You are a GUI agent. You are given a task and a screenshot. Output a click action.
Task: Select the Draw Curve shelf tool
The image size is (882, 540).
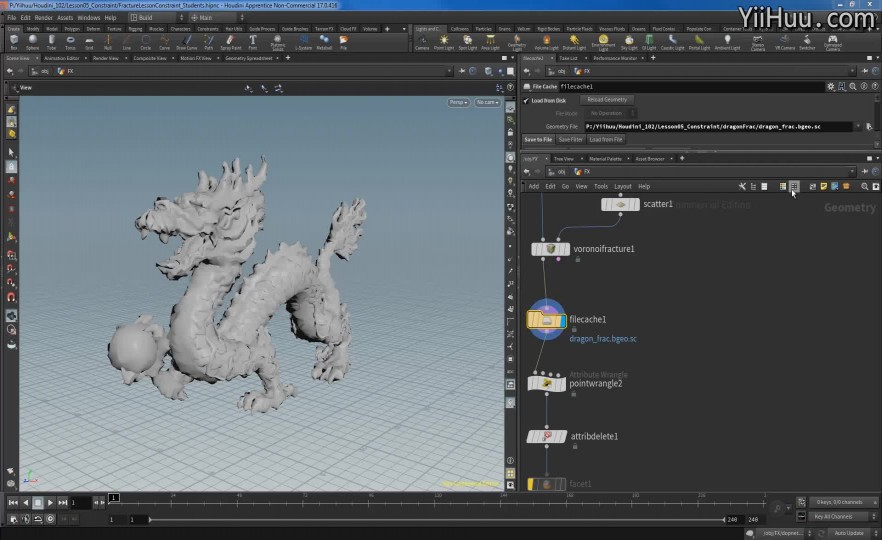[x=187, y=42]
